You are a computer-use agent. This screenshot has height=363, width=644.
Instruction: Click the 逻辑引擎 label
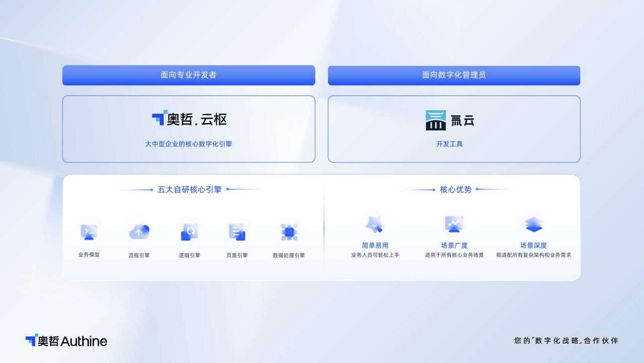tap(190, 255)
